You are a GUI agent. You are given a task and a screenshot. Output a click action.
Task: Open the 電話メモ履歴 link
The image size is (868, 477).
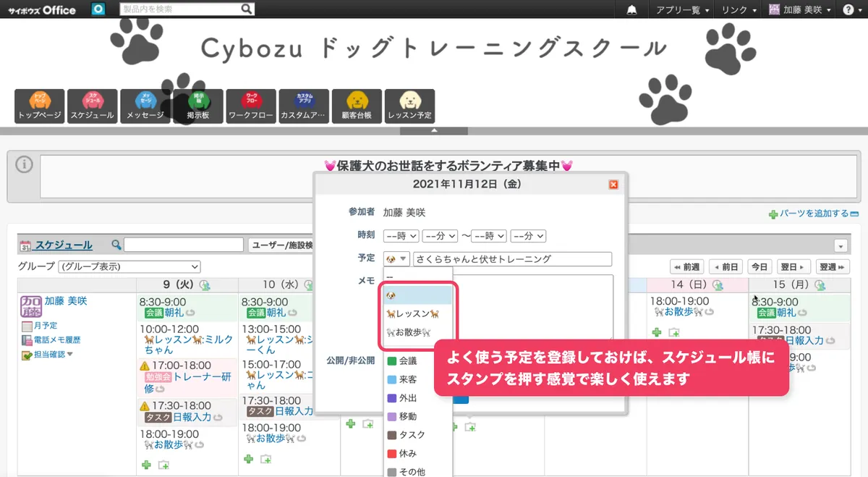point(51,339)
